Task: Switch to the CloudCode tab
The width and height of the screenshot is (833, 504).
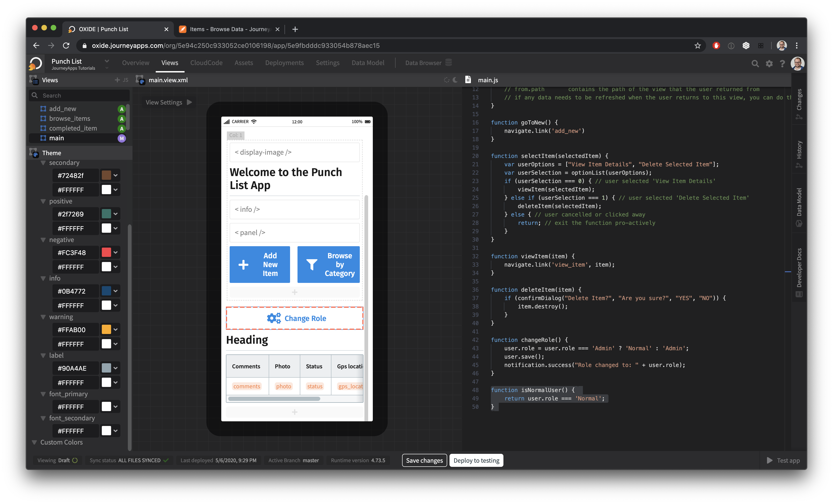Action: pos(206,63)
